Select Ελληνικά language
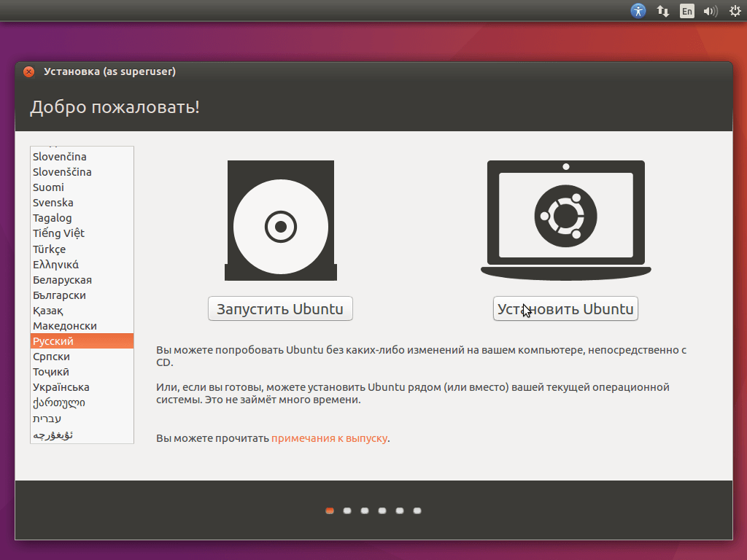The image size is (747, 560). pos(82,264)
